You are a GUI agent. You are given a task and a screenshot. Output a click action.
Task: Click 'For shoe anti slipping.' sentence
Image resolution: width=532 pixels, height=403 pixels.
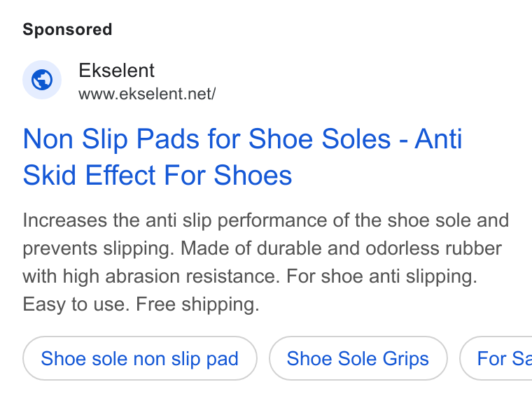coord(381,276)
